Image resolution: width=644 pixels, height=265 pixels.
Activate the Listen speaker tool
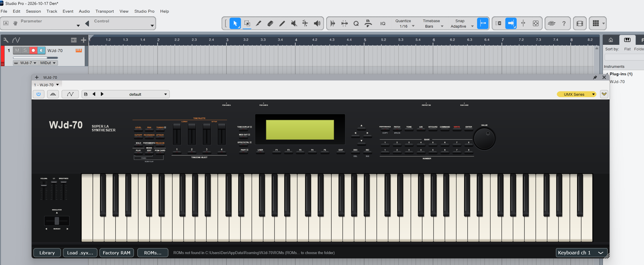click(317, 23)
